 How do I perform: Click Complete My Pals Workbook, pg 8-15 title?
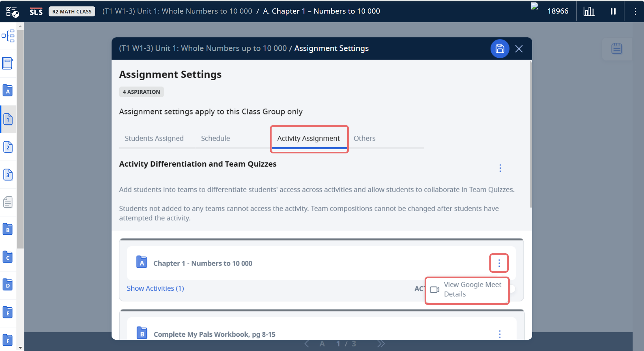[x=215, y=334]
